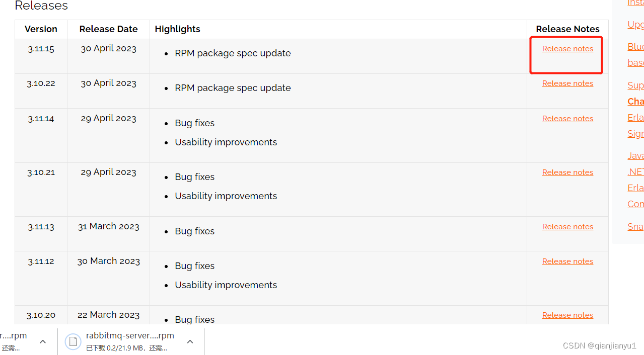
Task: Open the Upgrade link in the sidebar
Action: tap(635, 24)
